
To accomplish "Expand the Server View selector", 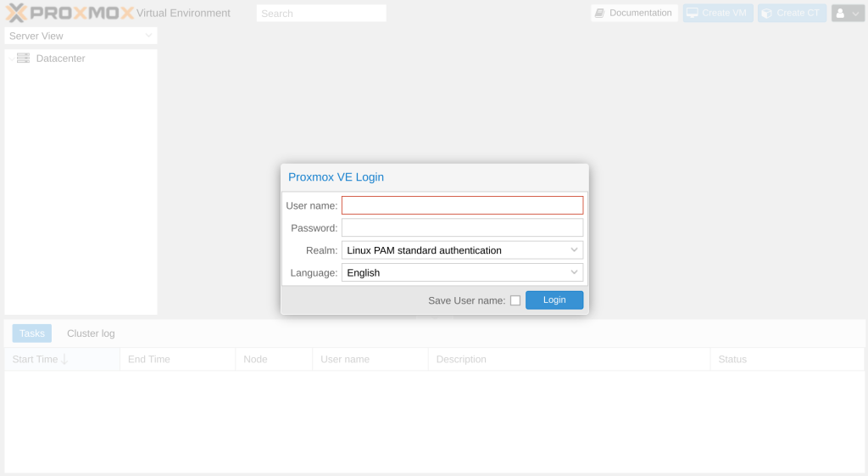I will 148,36.
